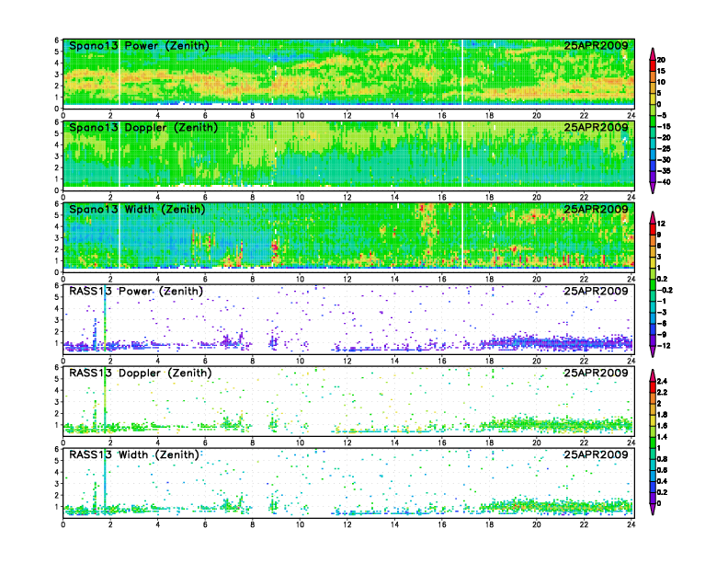Click the "Spano13 Width (Zenith)" panel title
The image size is (728, 563).
coord(137,210)
